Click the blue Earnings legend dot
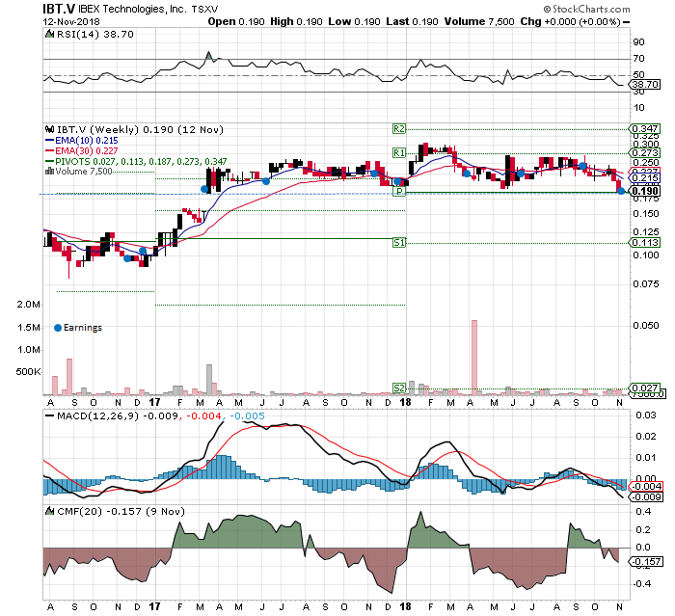The height and width of the screenshot is (616, 675). [x=58, y=328]
